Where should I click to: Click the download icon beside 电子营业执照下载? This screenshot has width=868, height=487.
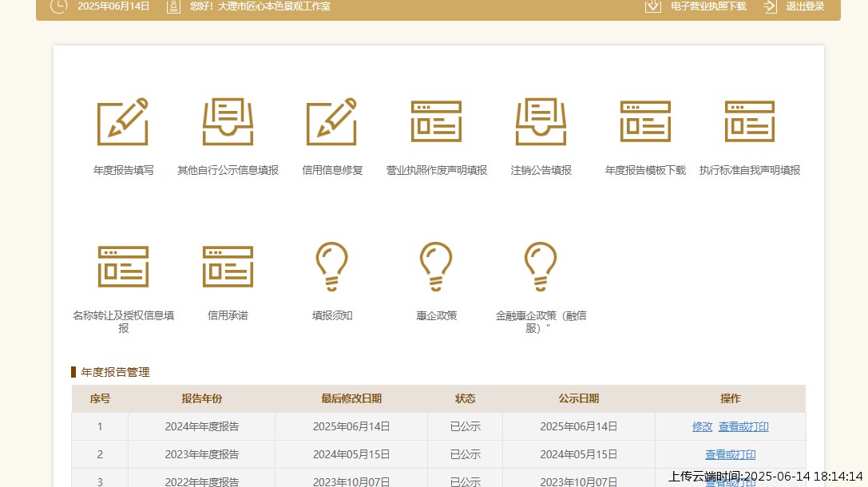point(653,6)
